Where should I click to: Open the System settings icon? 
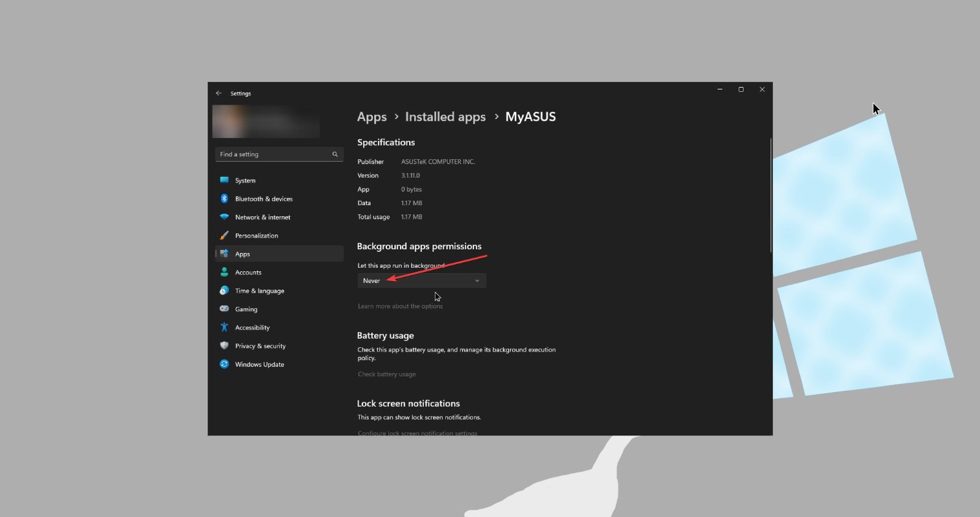224,180
